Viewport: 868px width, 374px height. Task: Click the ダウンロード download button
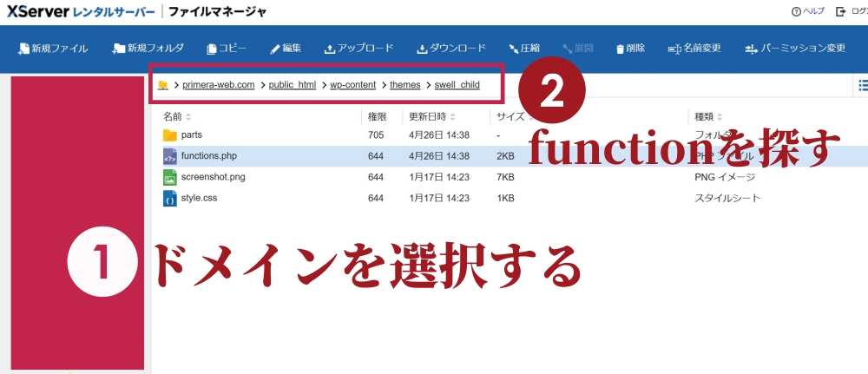click(451, 49)
